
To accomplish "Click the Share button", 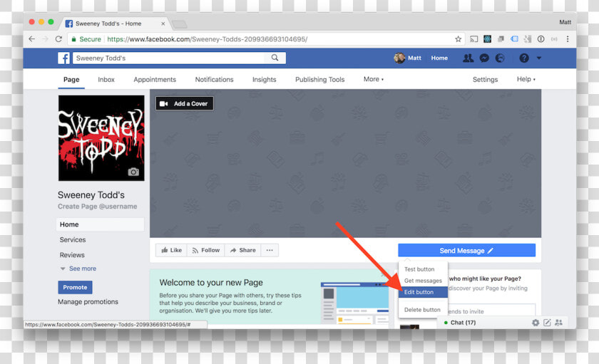I will [243, 250].
